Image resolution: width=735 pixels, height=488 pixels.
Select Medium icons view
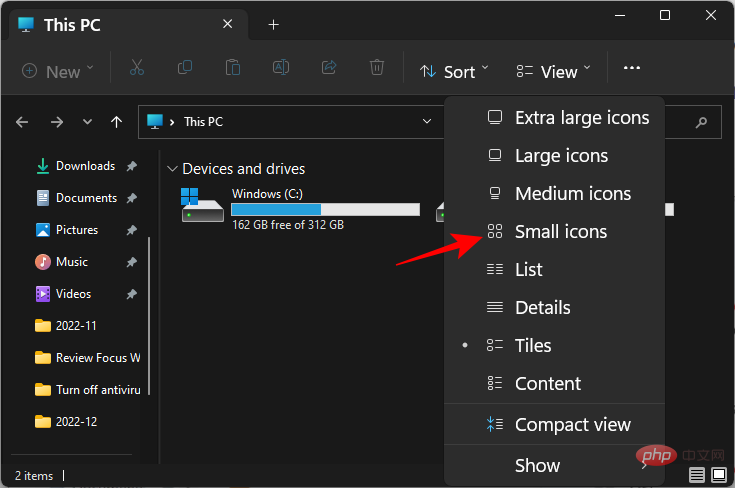point(554,194)
